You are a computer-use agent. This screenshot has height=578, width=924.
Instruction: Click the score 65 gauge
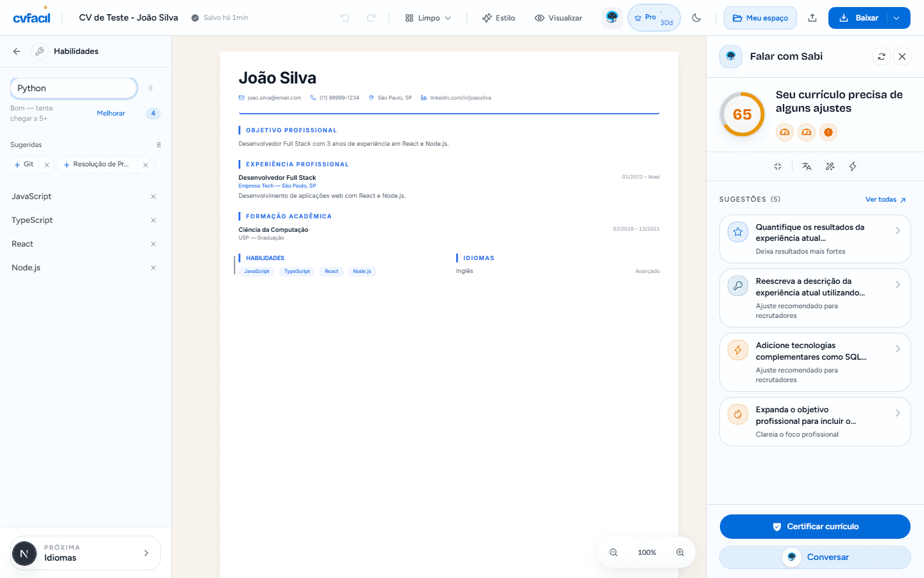pos(742,114)
